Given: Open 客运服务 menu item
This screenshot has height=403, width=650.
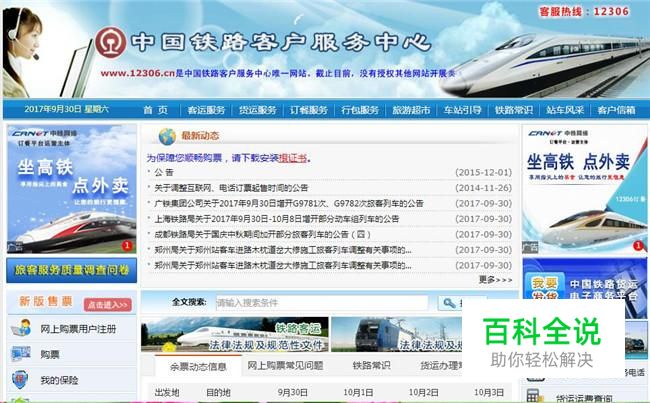Looking at the screenshot, I should pos(206,110).
